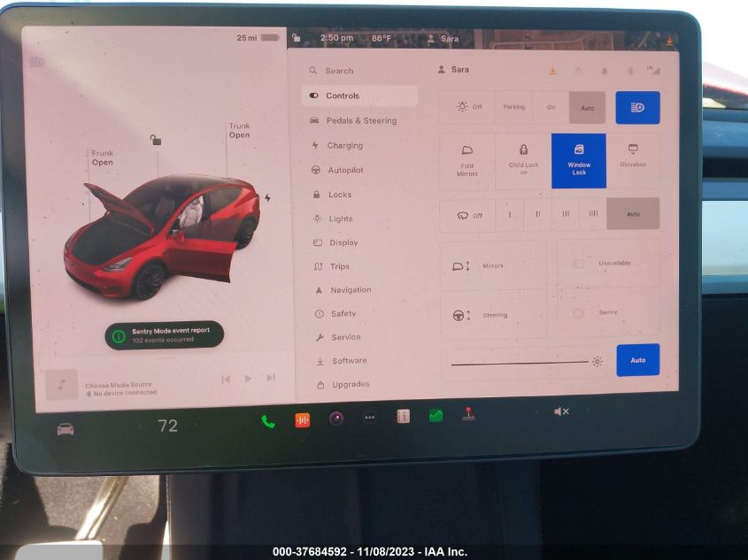Open the app launcher three-dots icon
The image size is (748, 560).
coord(369,418)
